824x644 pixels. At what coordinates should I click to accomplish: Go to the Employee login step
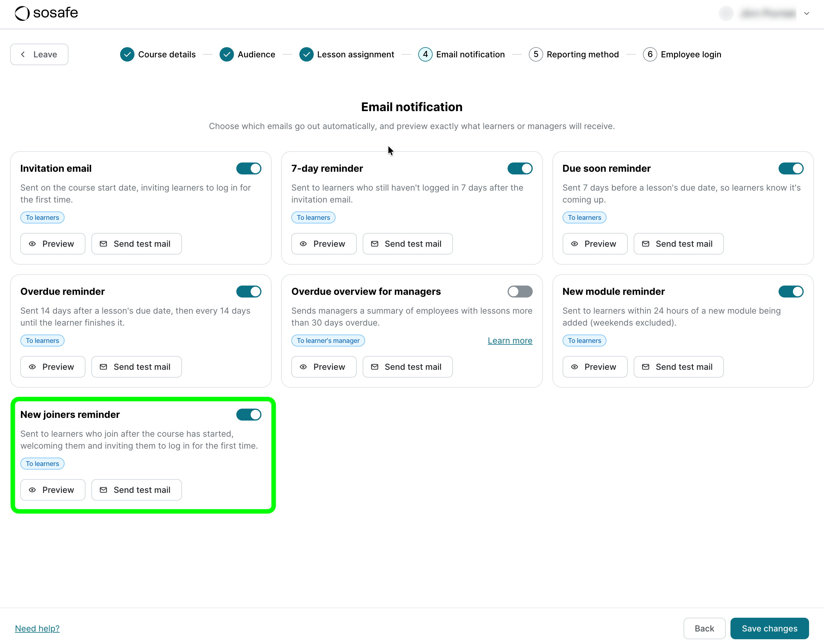pyautogui.click(x=682, y=54)
